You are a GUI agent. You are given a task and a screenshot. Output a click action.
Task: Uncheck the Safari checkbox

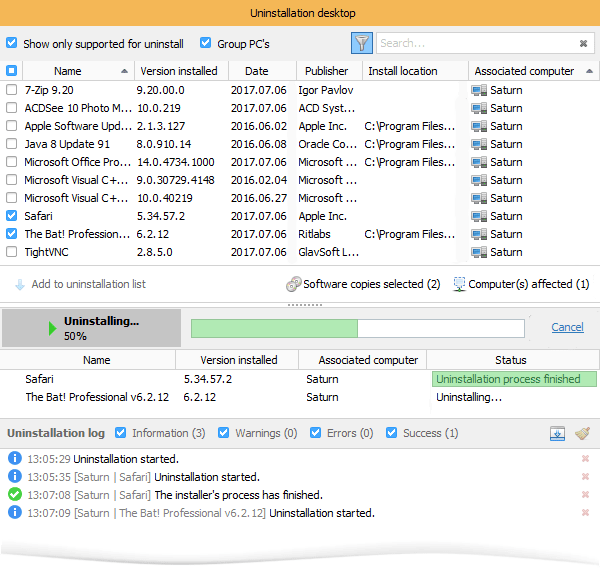(11, 216)
